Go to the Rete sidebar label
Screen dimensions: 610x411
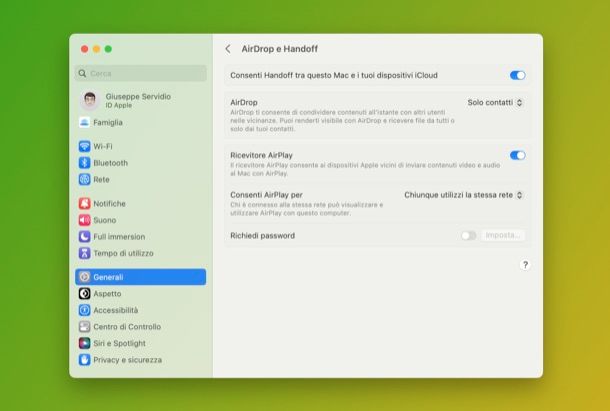click(x=101, y=179)
